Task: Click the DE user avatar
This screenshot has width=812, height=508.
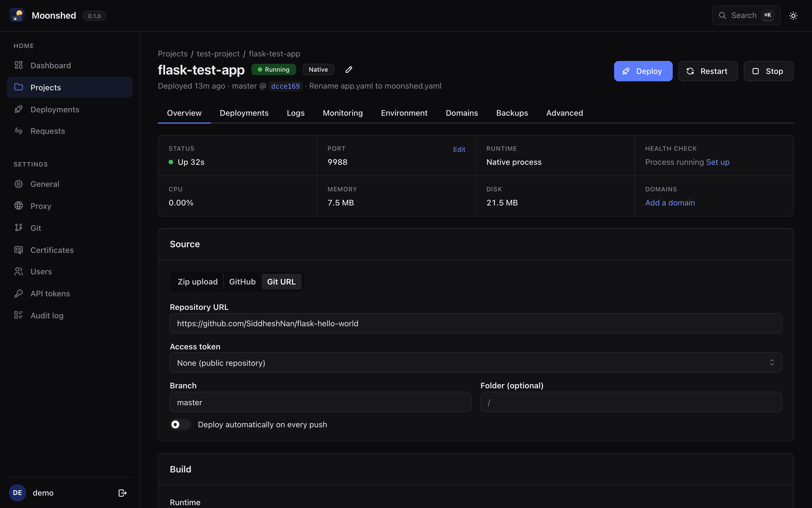Action: 17,492
